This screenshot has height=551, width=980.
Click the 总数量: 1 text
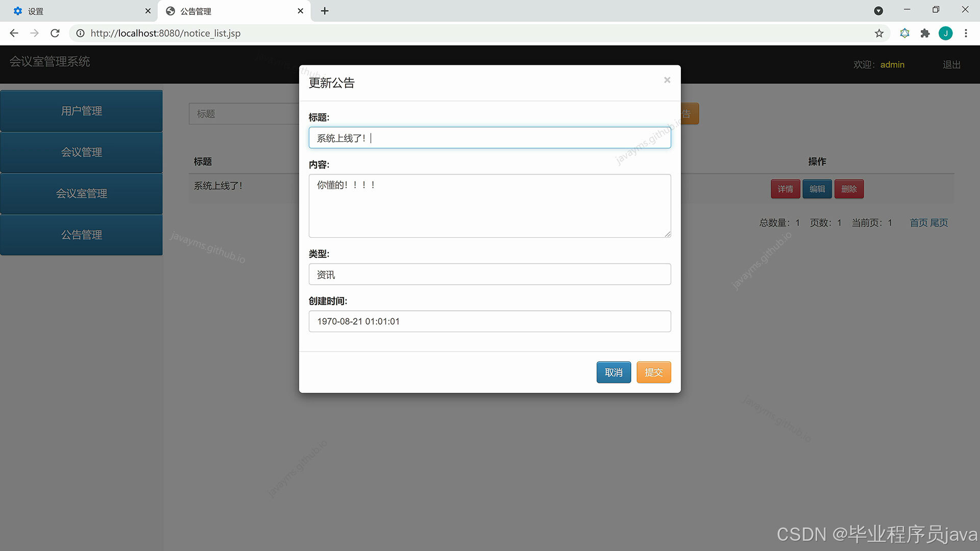click(779, 223)
